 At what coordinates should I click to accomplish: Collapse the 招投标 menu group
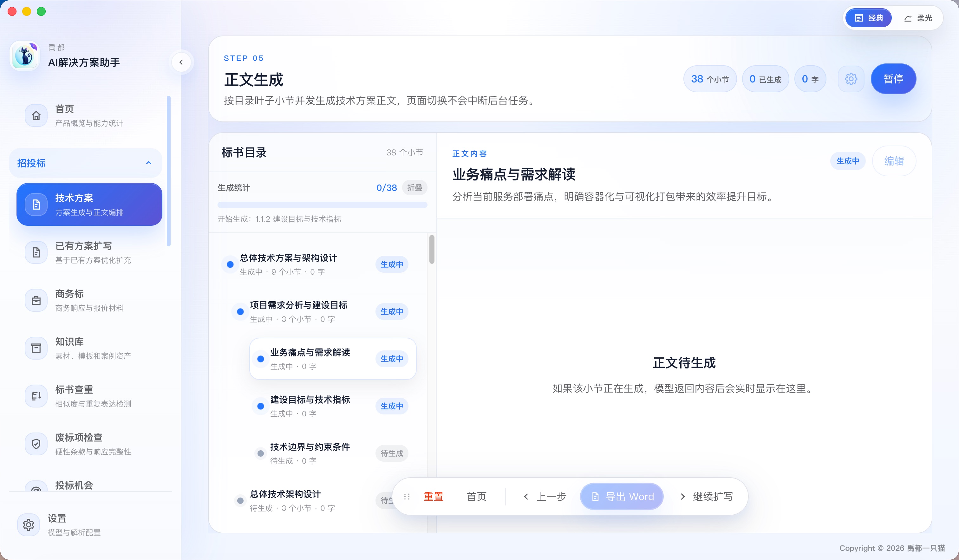click(86, 163)
